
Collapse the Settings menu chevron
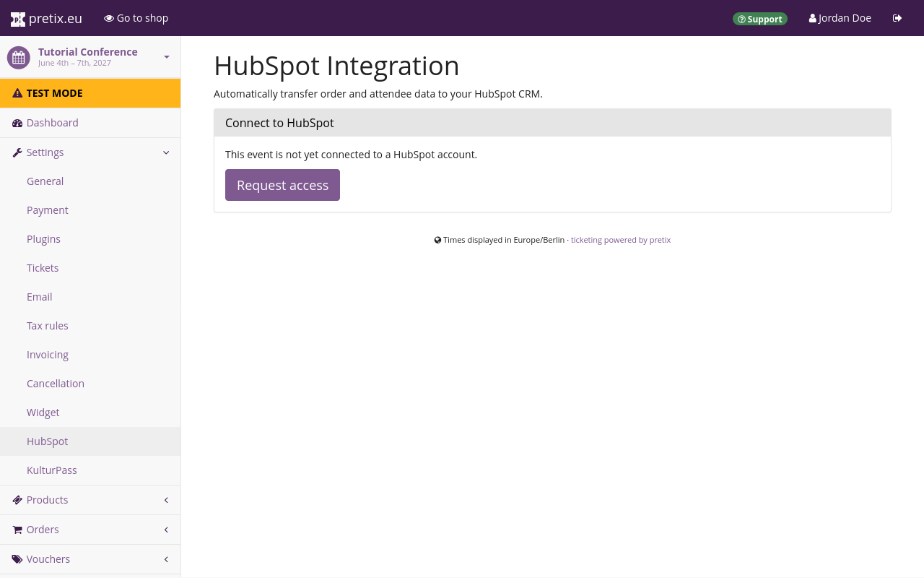pyautogui.click(x=166, y=152)
